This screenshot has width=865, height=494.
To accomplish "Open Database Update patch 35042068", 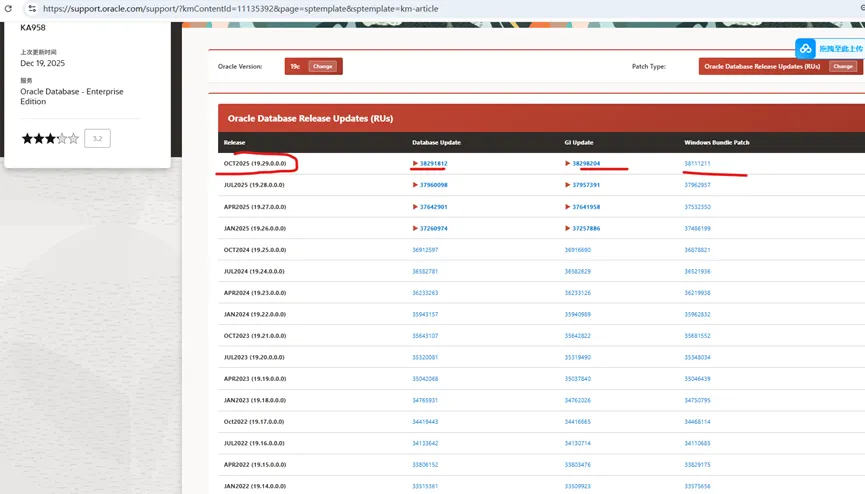I will (425, 379).
